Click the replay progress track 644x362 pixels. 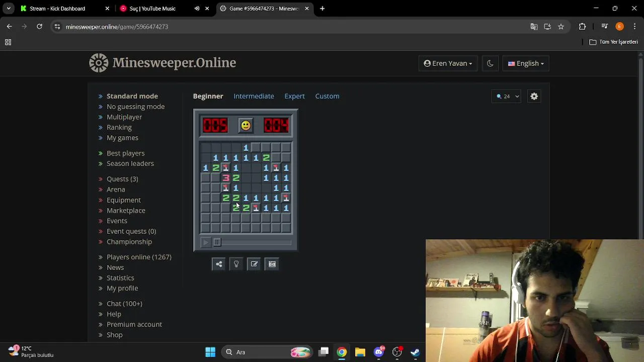click(x=253, y=242)
